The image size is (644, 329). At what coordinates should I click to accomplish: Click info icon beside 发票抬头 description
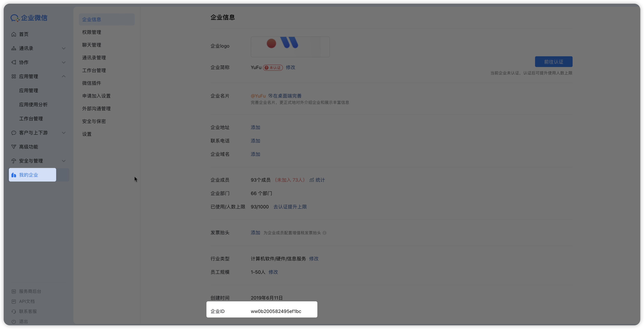tap(325, 233)
